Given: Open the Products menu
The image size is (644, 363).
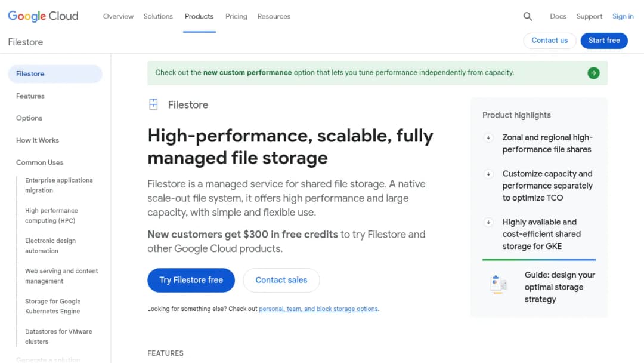Looking at the screenshot, I should coord(199,17).
